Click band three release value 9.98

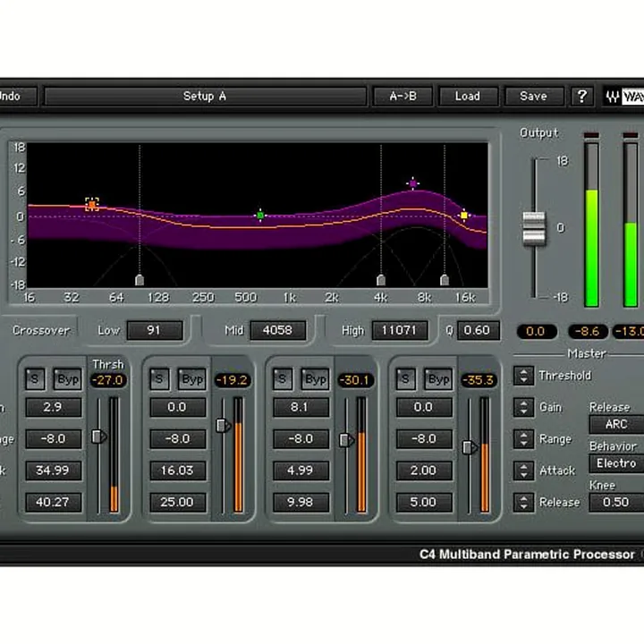[301, 502]
